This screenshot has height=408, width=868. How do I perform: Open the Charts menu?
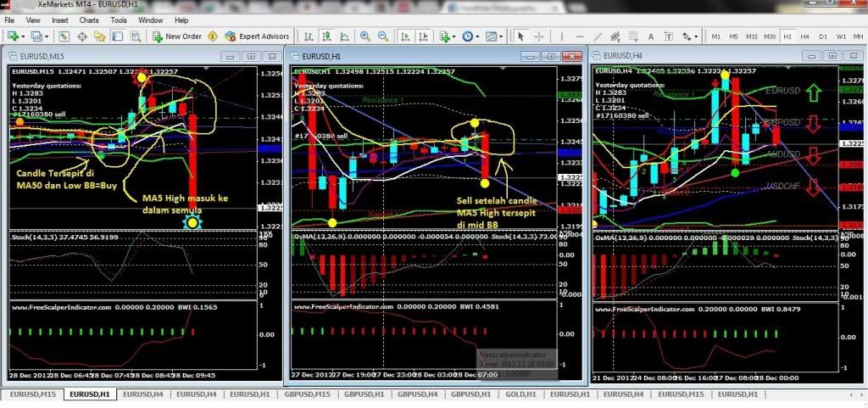tap(87, 20)
